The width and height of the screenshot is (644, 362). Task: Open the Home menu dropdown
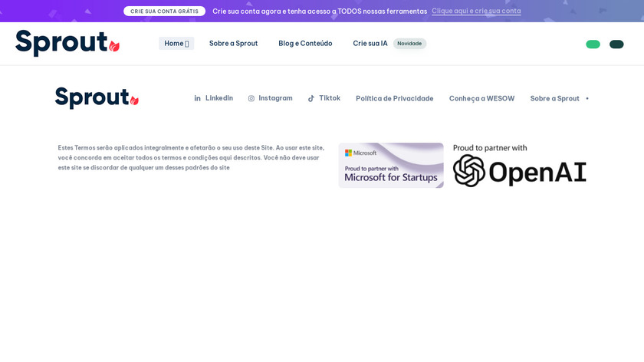pos(176,43)
